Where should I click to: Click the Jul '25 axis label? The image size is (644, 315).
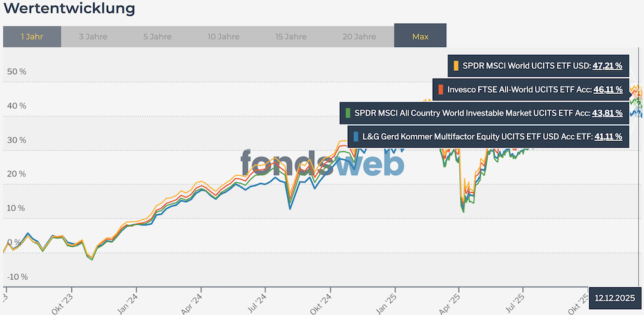tap(514, 303)
